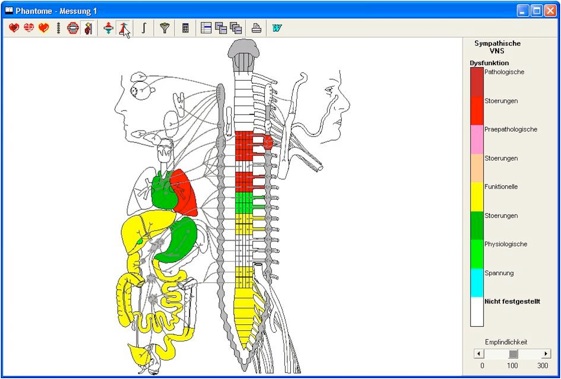Image resolution: width=561 pixels, height=379 pixels.
Task: Click the Empfindlichkeit slider left arrow
Action: tap(479, 354)
